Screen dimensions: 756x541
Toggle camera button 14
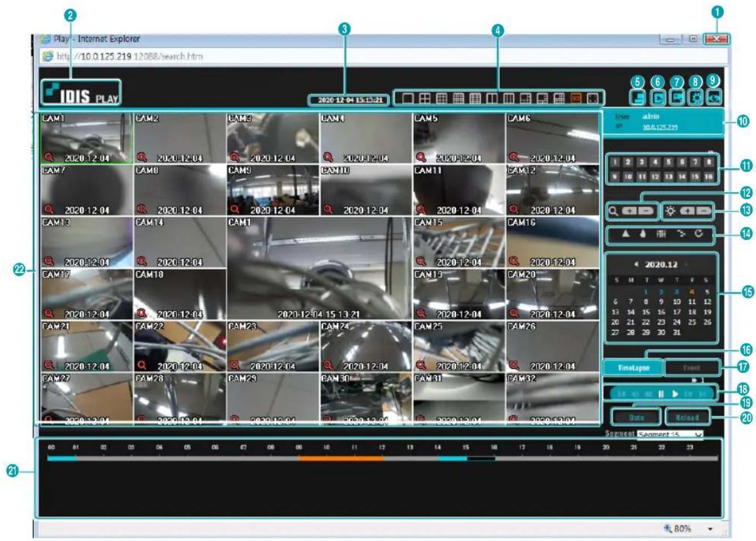coord(682,177)
